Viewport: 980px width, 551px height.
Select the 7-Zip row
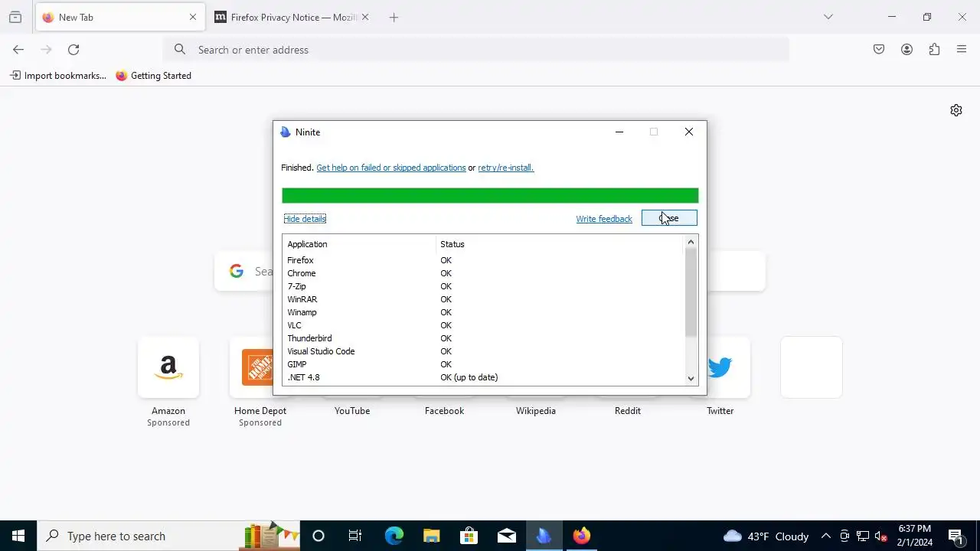point(483,286)
